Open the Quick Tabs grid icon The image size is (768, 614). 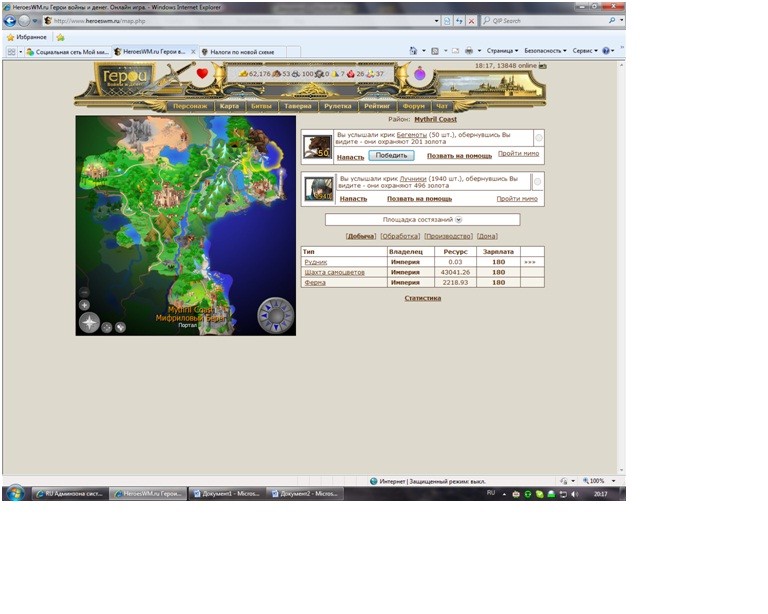(x=11, y=51)
